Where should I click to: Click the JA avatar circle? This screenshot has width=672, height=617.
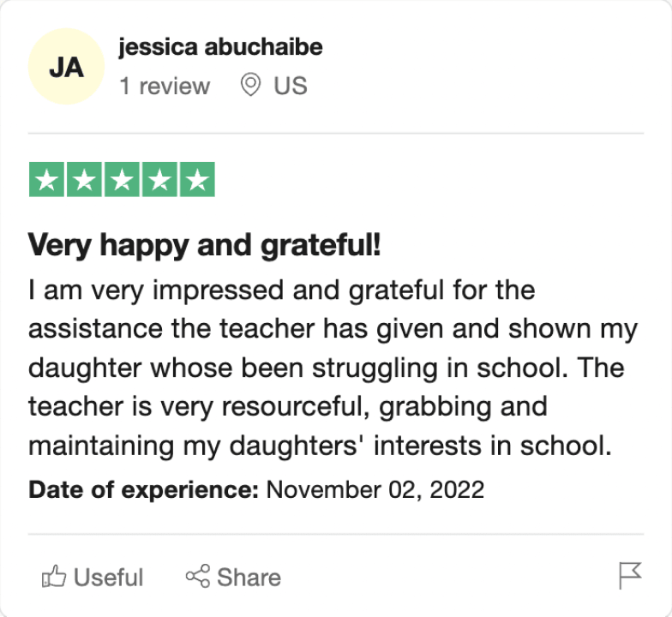[x=67, y=67]
